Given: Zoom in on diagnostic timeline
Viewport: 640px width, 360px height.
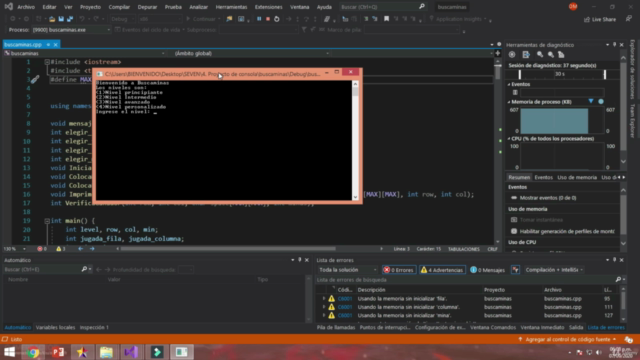Looking at the screenshot, I should click(x=540, y=55).
